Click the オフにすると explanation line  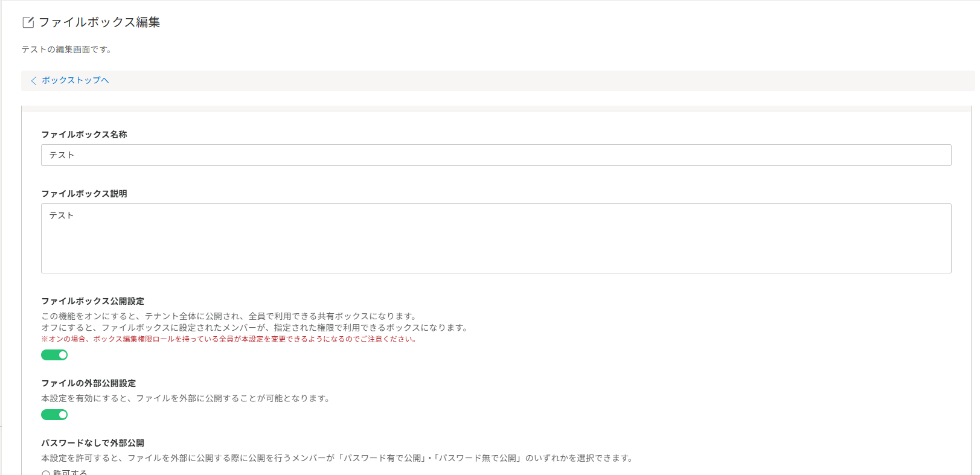pyautogui.click(x=254, y=328)
